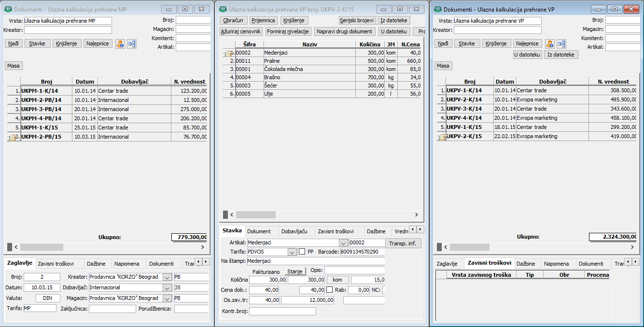Image resolution: width=644 pixels, height=327 pixels.
Task: Click the Barcode input field
Action: 362,252
